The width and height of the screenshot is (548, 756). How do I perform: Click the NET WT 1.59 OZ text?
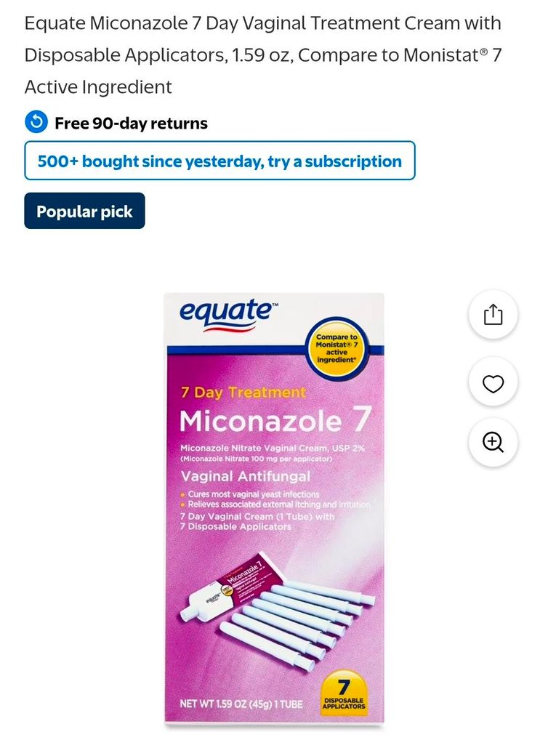coord(241,704)
